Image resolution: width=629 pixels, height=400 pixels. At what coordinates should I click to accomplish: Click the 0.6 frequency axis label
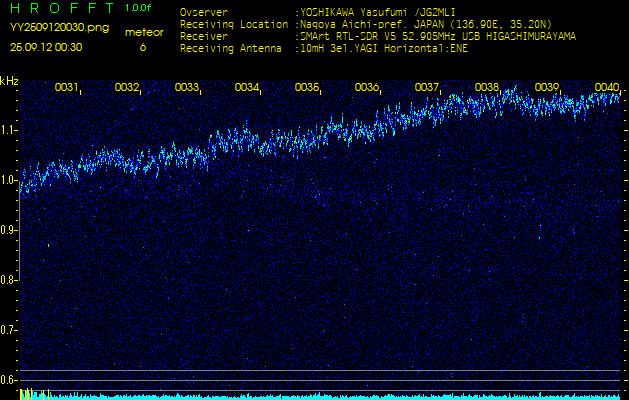(x=9, y=380)
